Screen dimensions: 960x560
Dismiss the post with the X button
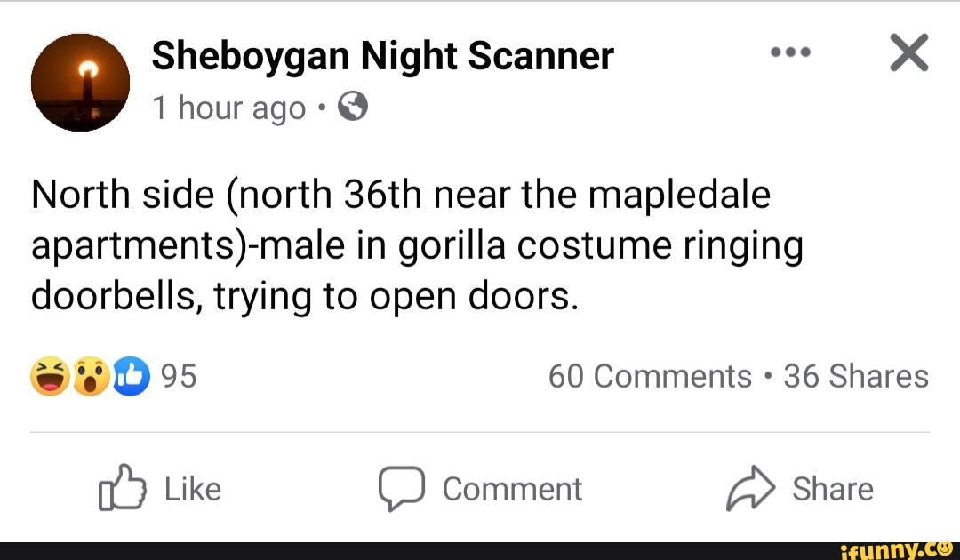910,51
